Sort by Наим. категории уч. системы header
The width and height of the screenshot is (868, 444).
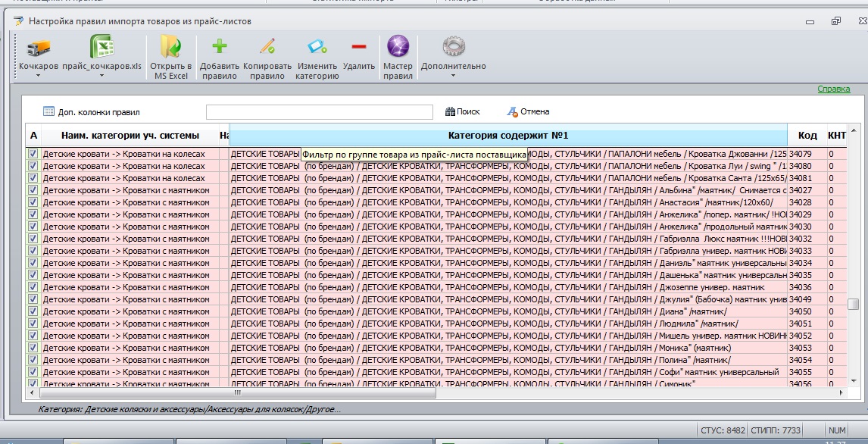(x=130, y=136)
